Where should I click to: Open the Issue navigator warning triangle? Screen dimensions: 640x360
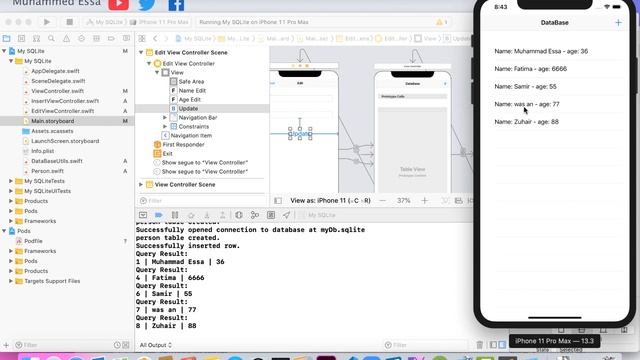[66, 38]
